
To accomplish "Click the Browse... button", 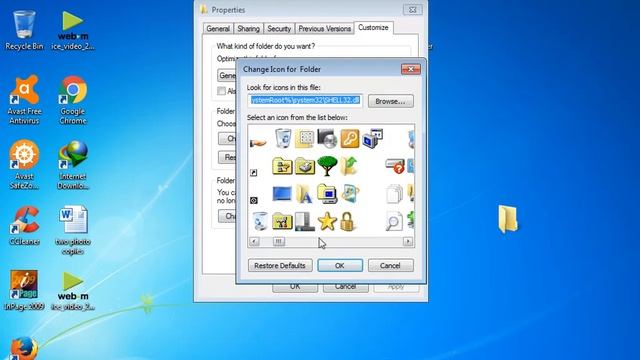I will click(391, 101).
